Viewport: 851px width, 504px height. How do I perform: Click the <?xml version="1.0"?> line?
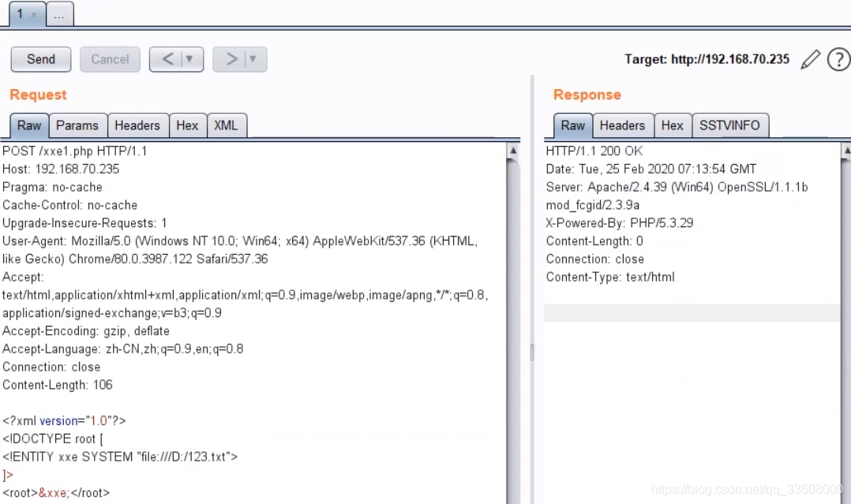[x=64, y=420]
